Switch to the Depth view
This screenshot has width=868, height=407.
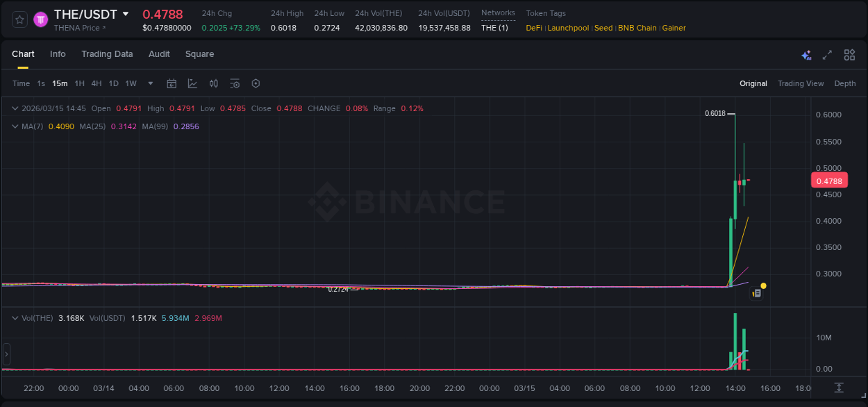(844, 83)
